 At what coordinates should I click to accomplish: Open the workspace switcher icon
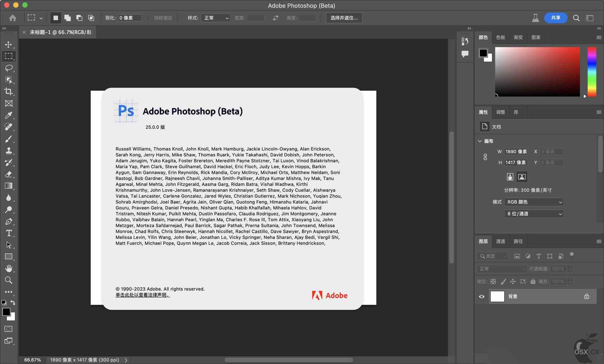coord(590,18)
